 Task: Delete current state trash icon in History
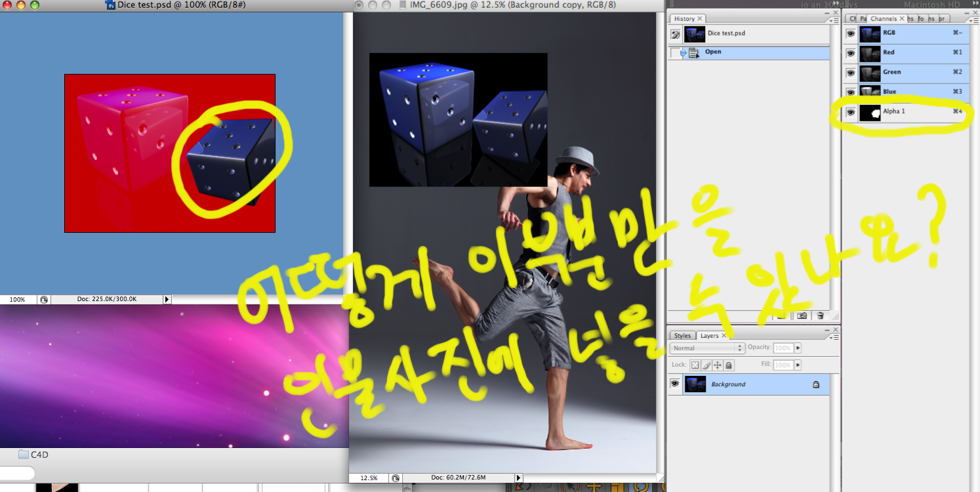pos(820,316)
